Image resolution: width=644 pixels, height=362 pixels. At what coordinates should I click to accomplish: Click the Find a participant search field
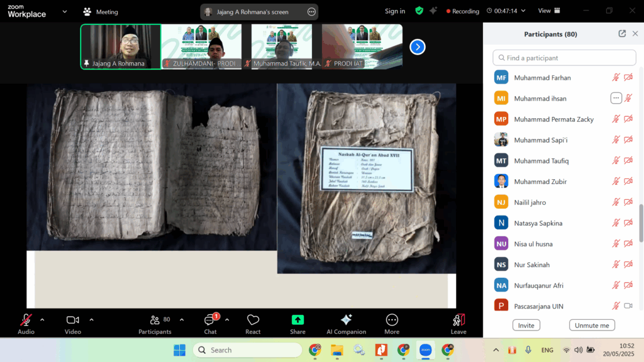coord(564,58)
